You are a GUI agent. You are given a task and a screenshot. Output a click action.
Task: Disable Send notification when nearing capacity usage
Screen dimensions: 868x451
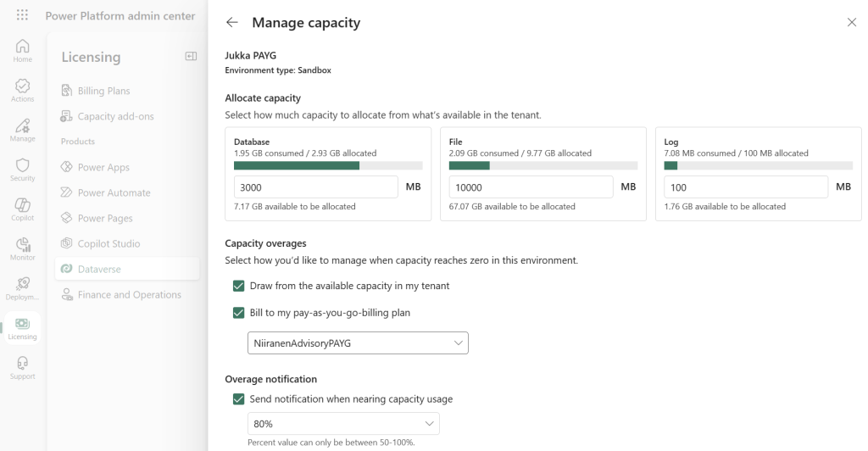pyautogui.click(x=239, y=399)
